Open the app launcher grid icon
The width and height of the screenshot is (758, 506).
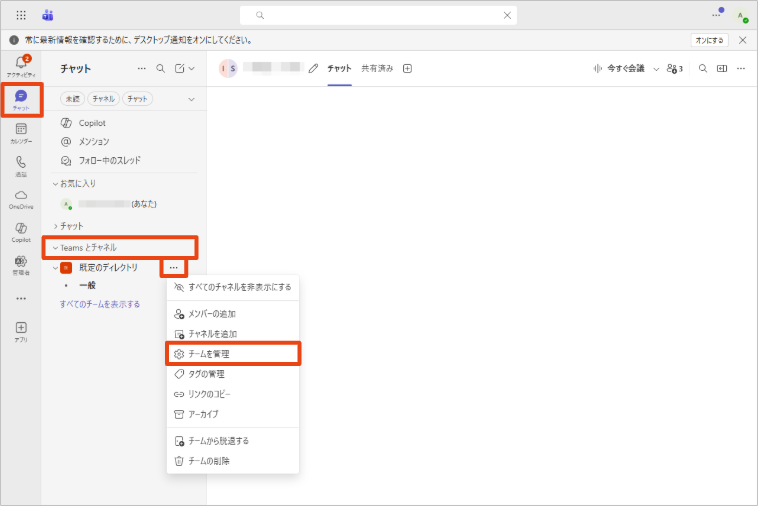[x=22, y=16]
